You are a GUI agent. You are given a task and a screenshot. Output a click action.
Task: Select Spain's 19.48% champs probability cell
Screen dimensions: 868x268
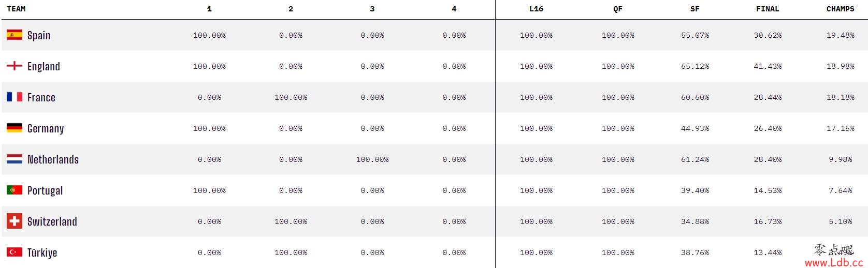pyautogui.click(x=840, y=35)
